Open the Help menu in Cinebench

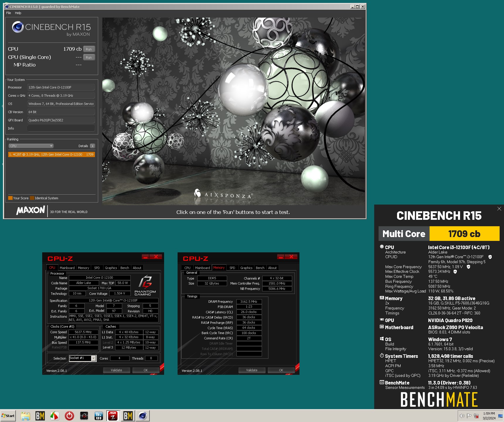18,13
